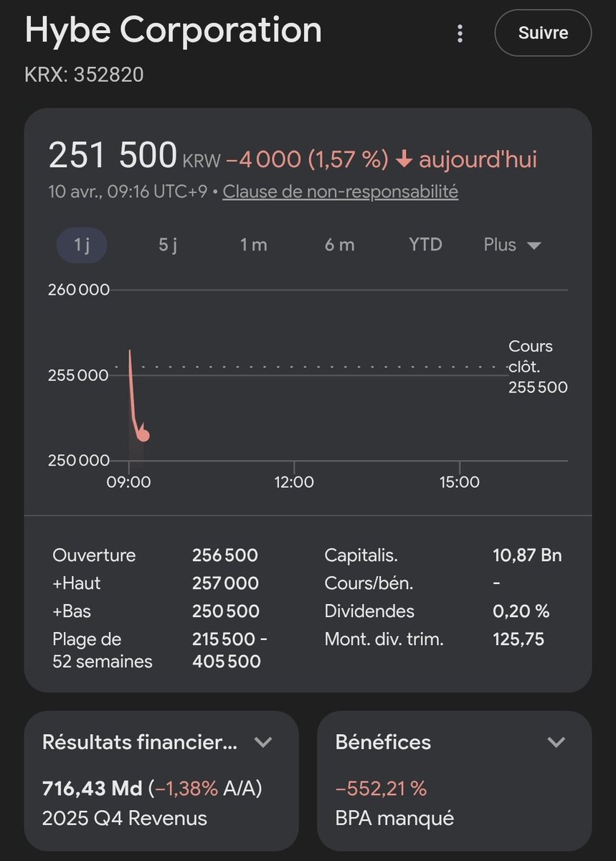Switch chart to YTD range
This screenshot has height=861, width=616.
[425, 245]
